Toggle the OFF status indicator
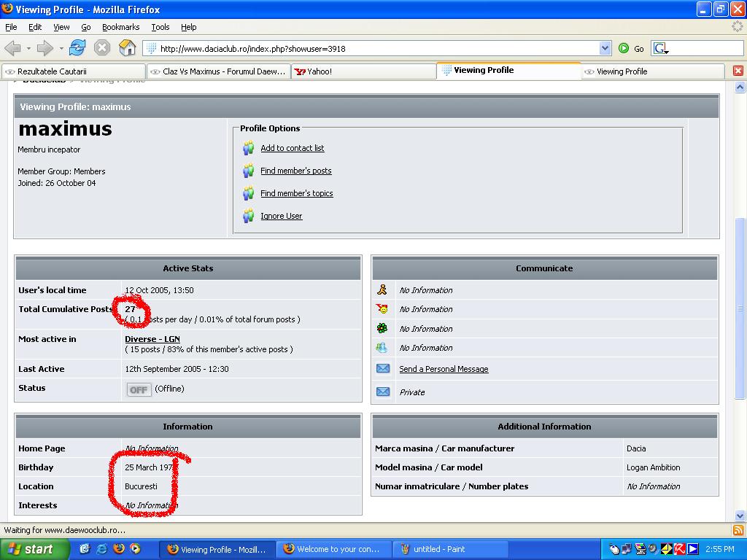This screenshot has width=747, height=560. [x=138, y=389]
